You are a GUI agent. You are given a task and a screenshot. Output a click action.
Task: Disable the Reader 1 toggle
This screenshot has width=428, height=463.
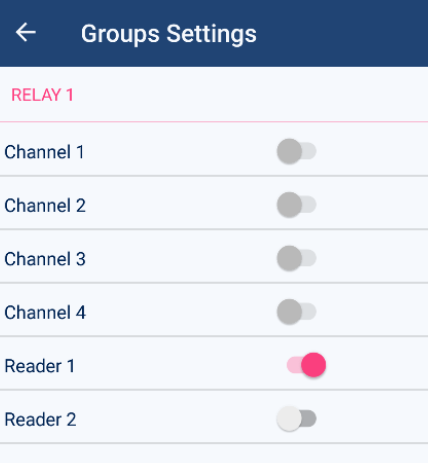(x=306, y=365)
